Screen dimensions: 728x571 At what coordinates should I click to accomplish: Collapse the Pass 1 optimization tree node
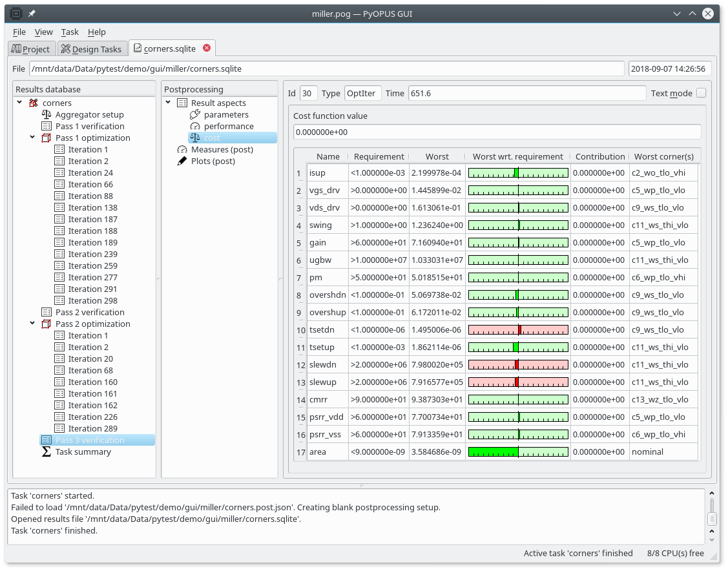32,138
